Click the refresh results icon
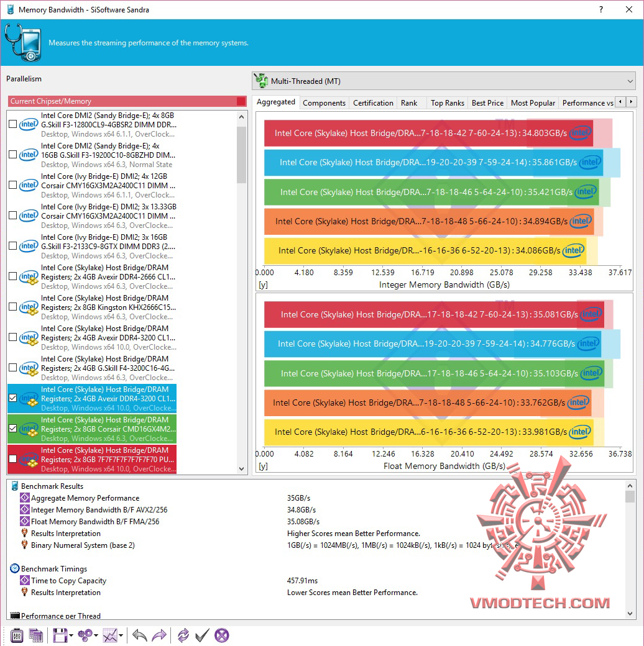The width and height of the screenshot is (644, 646). (183, 635)
